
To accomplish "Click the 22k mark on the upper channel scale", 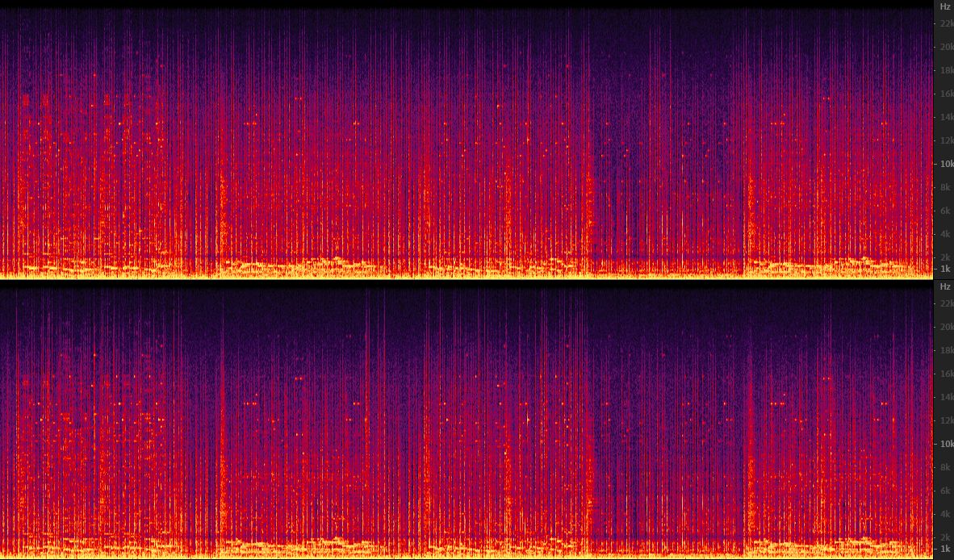I will tap(946, 23).
